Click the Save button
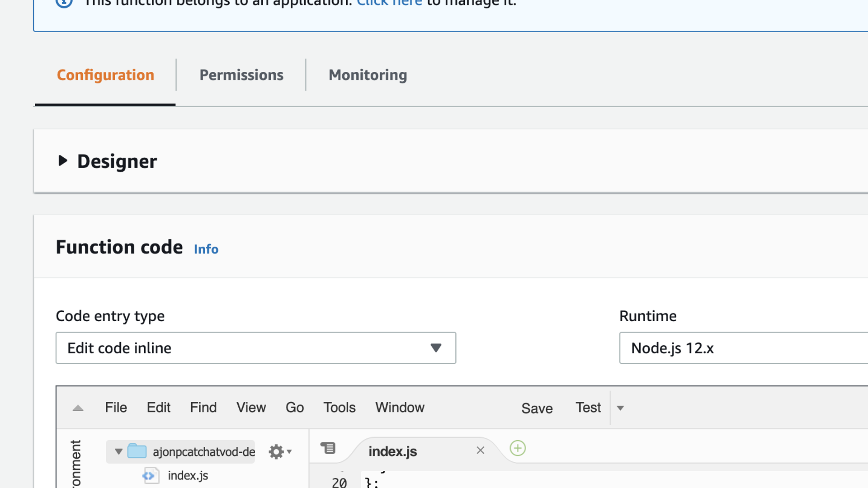Screen dimensions: 868x488 [x=537, y=408]
